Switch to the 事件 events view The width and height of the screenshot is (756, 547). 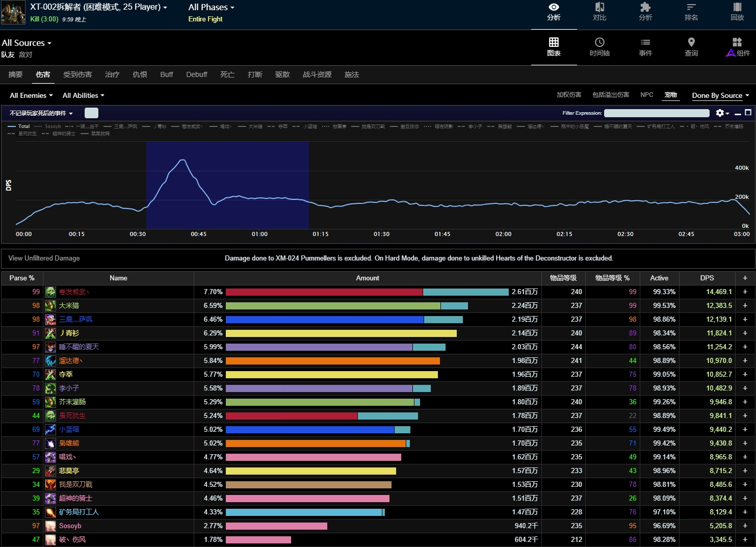(x=645, y=47)
